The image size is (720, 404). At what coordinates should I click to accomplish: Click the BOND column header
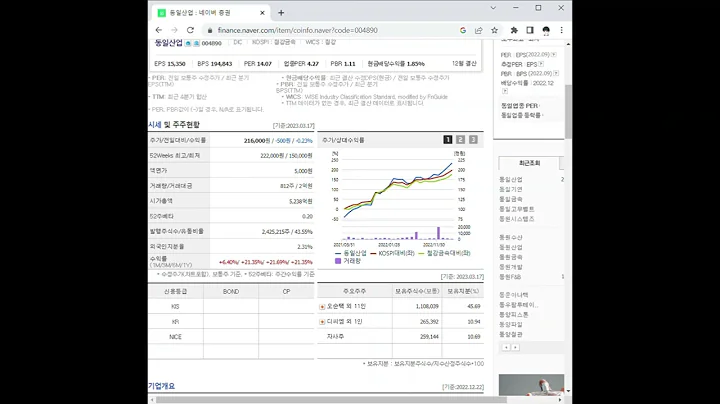point(231,292)
